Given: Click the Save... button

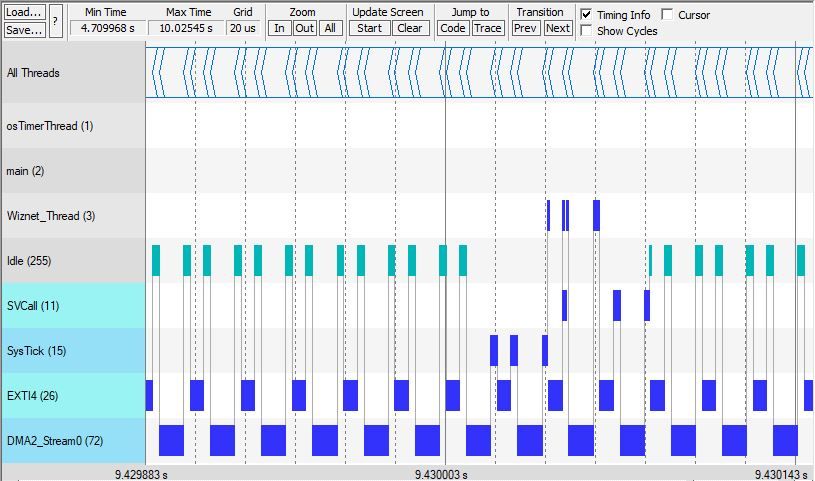Looking at the screenshot, I should pyautogui.click(x=24, y=30).
